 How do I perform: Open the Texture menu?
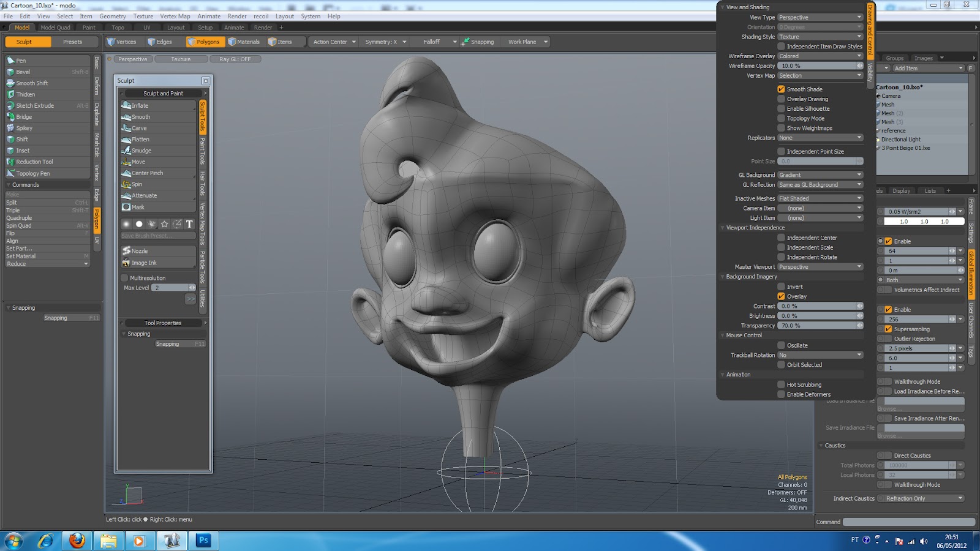[x=143, y=17]
